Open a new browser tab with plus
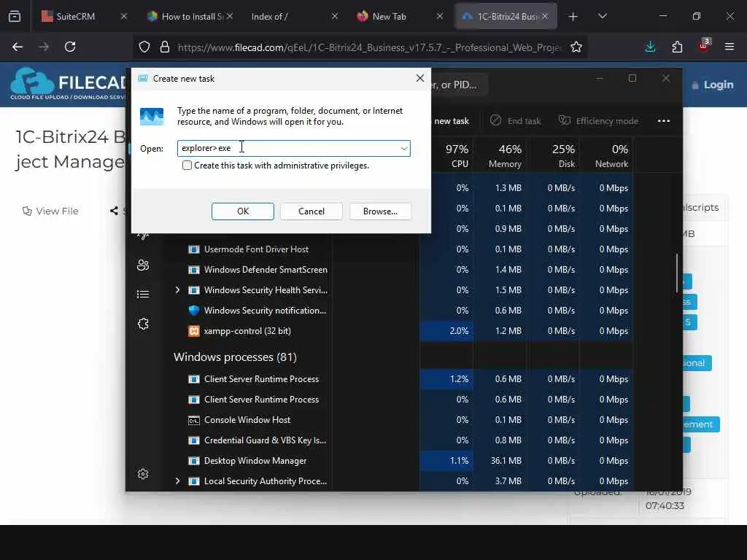Screen dimensions: 747x560 click(x=573, y=17)
